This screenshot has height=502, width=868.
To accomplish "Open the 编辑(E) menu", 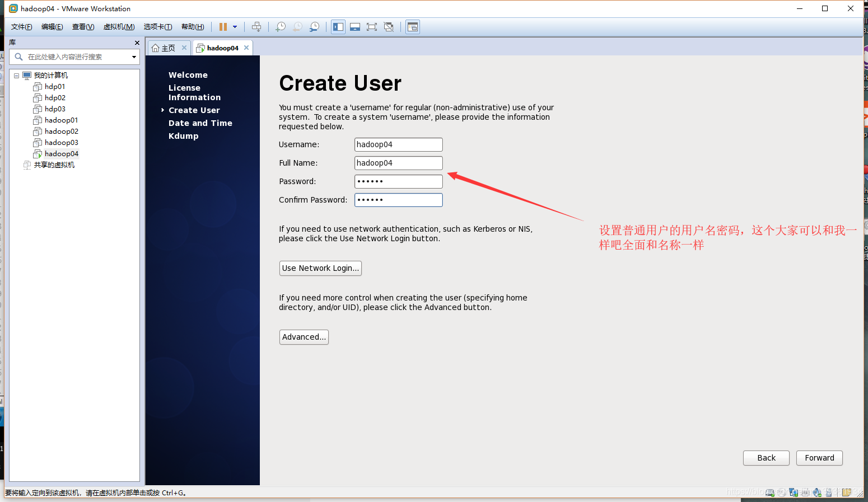I will coord(52,27).
